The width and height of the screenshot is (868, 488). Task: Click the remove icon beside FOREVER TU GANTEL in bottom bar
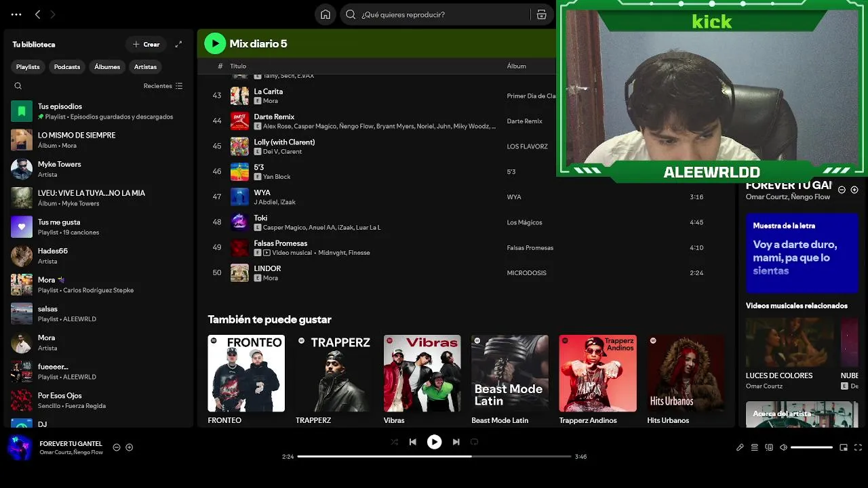[117, 447]
